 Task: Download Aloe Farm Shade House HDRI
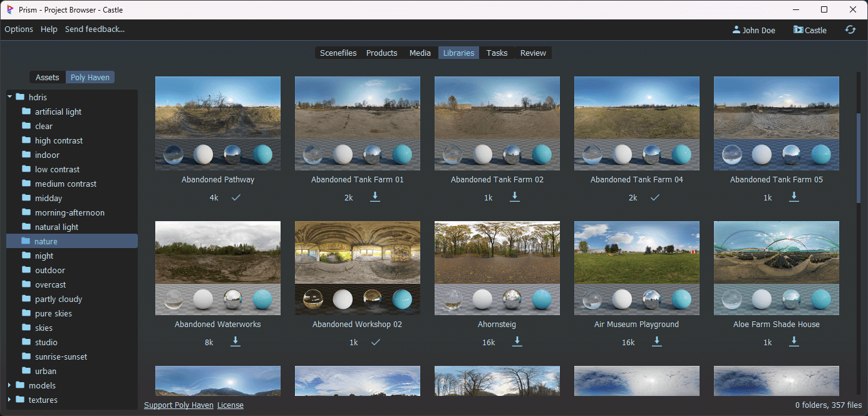tap(794, 341)
